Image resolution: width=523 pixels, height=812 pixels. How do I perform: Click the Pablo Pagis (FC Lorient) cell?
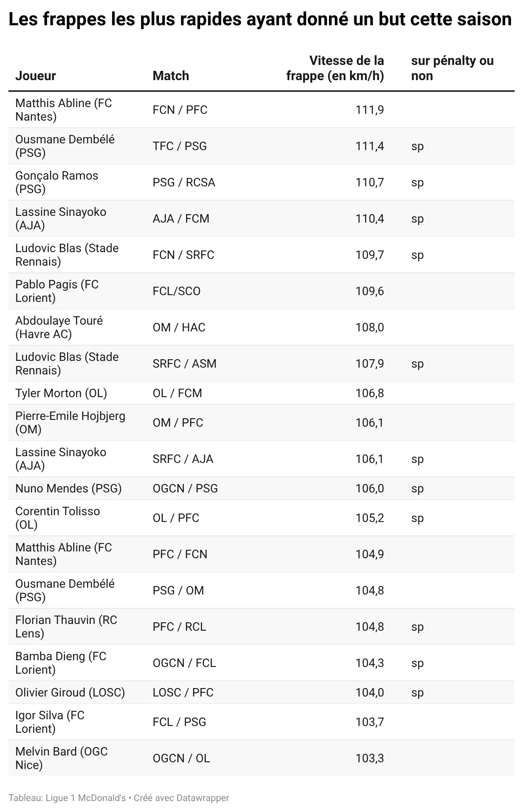click(57, 291)
